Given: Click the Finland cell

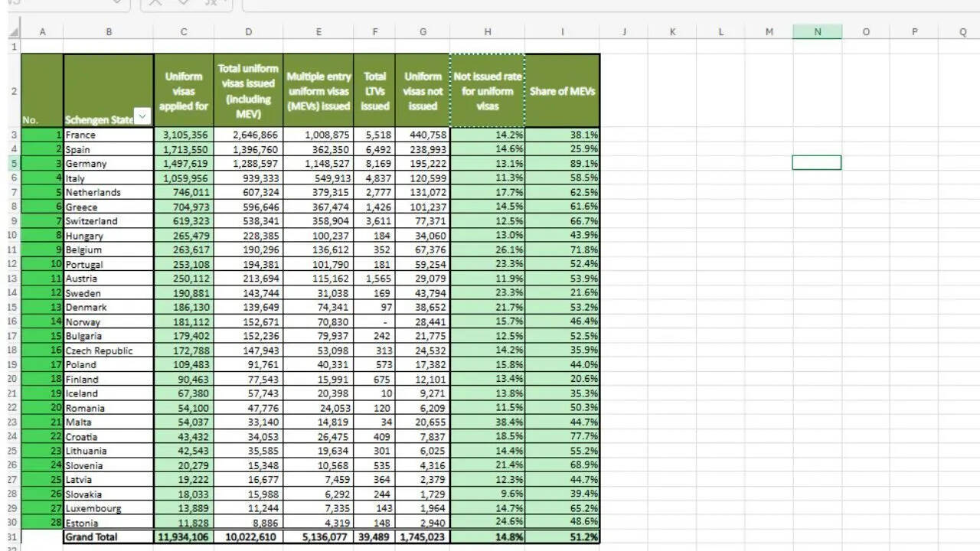Looking at the screenshot, I should point(108,379).
